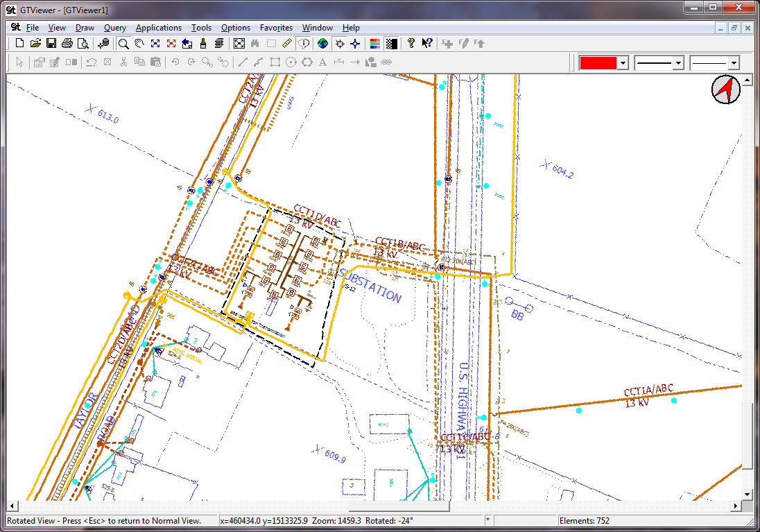This screenshot has height=532, width=760.
Task: Click the horizontal scrollbar right arrow
Action: coord(734,506)
